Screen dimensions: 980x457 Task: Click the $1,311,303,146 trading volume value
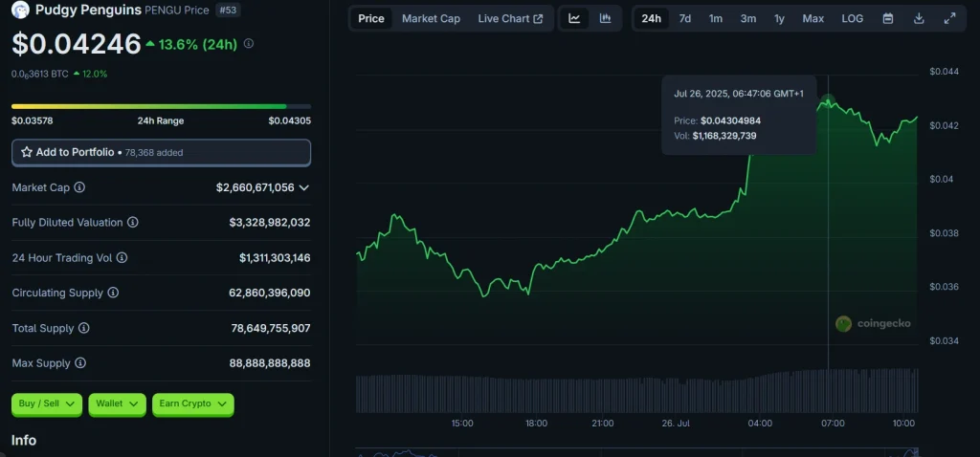[275, 258]
